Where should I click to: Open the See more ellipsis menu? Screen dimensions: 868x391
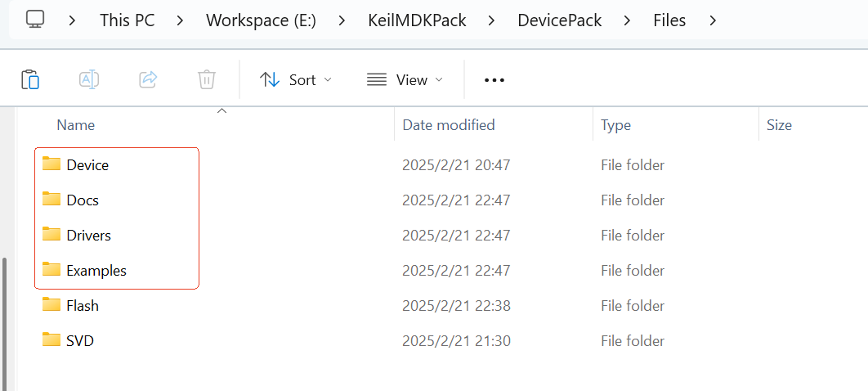(x=494, y=79)
